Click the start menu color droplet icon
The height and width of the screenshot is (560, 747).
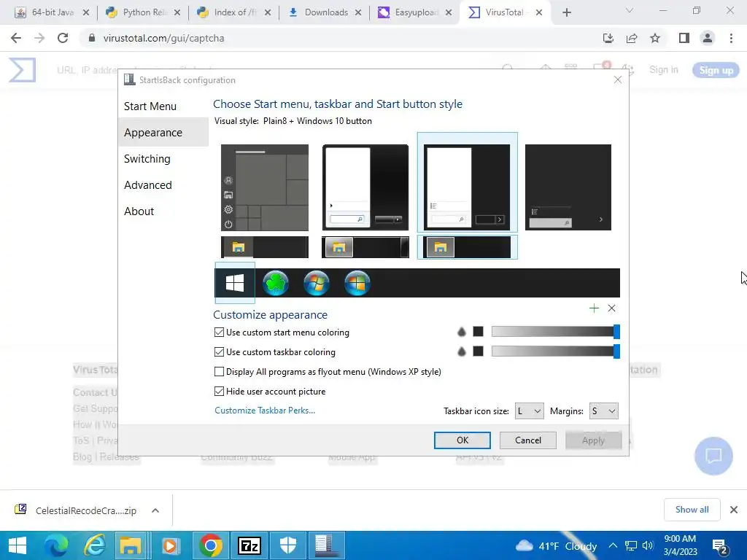click(461, 332)
